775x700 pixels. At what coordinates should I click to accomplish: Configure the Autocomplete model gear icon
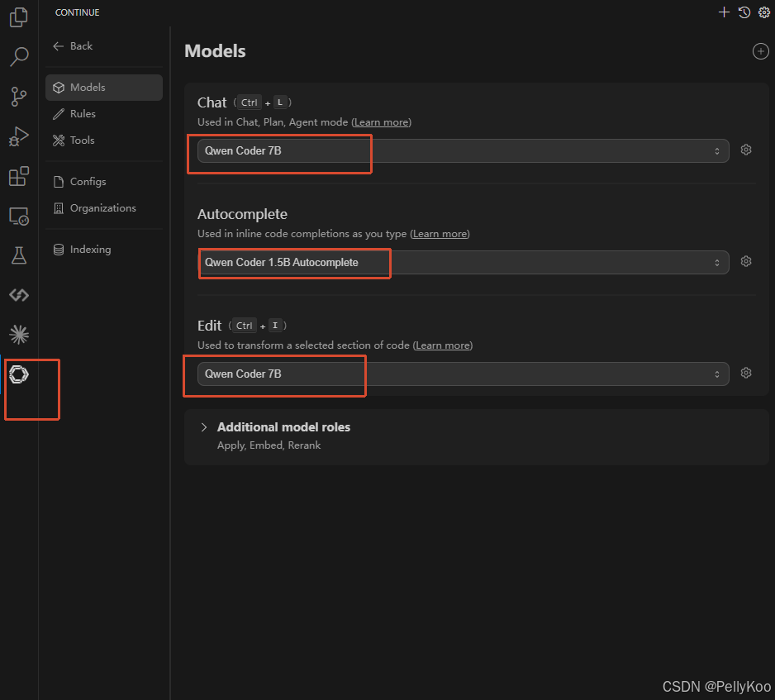coord(746,261)
